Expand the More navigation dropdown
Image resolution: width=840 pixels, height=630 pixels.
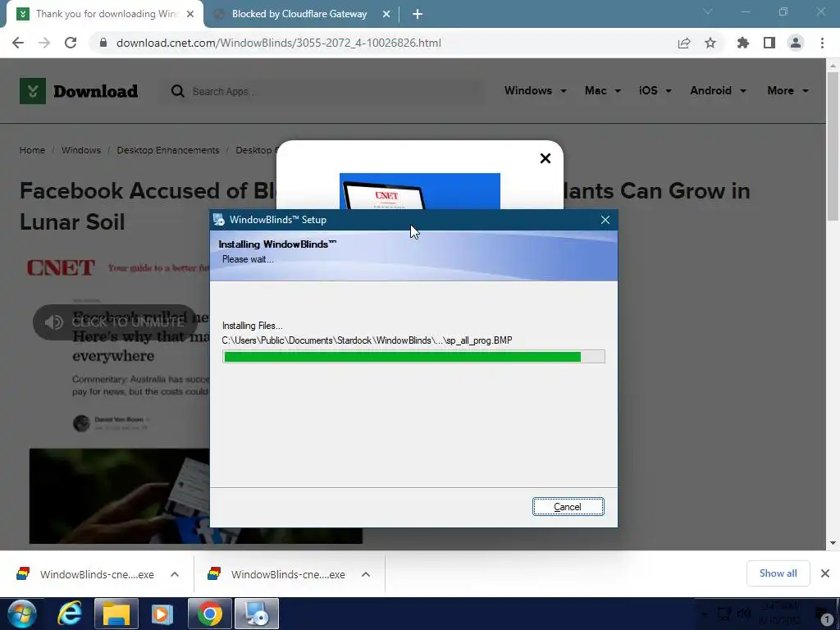pyautogui.click(x=787, y=90)
